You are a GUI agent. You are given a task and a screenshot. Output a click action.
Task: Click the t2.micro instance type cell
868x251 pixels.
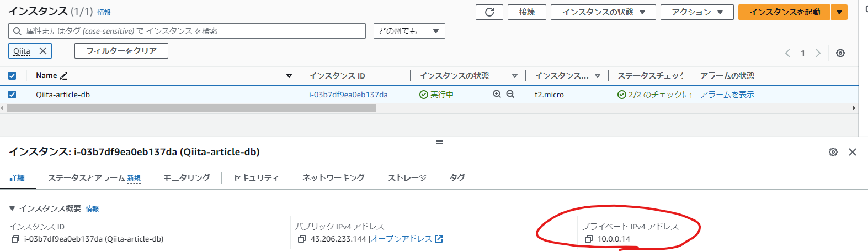pyautogui.click(x=549, y=95)
